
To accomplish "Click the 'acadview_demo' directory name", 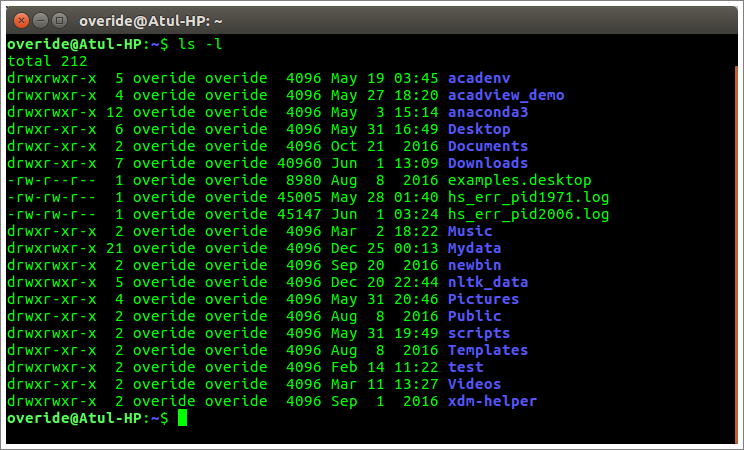I will [x=506, y=95].
